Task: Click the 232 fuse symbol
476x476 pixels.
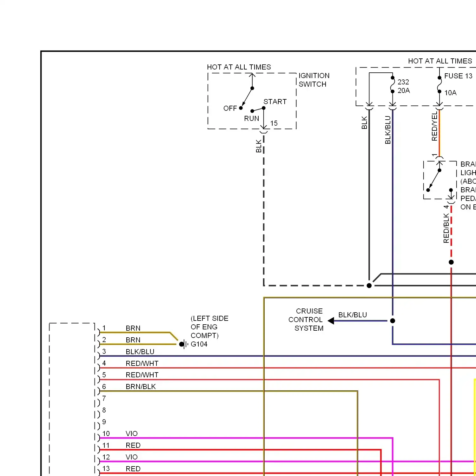Action: (x=393, y=84)
